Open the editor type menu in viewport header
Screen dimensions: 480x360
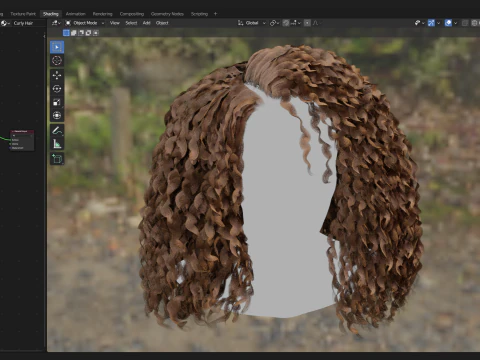click(56, 23)
